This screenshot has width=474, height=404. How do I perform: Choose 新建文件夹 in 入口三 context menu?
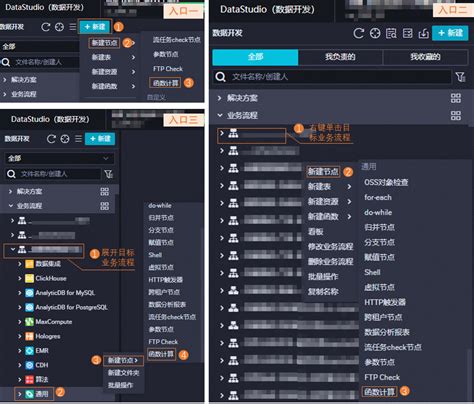[123, 373]
